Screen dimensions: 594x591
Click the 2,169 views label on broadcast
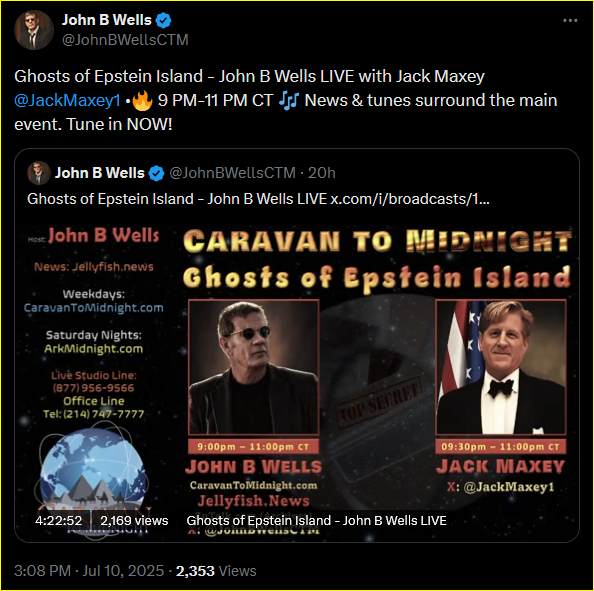134,521
